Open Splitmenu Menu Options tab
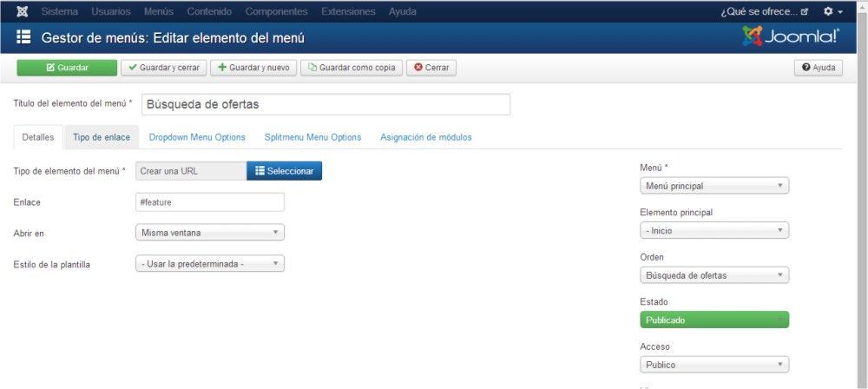This screenshot has height=389, width=868. [312, 137]
